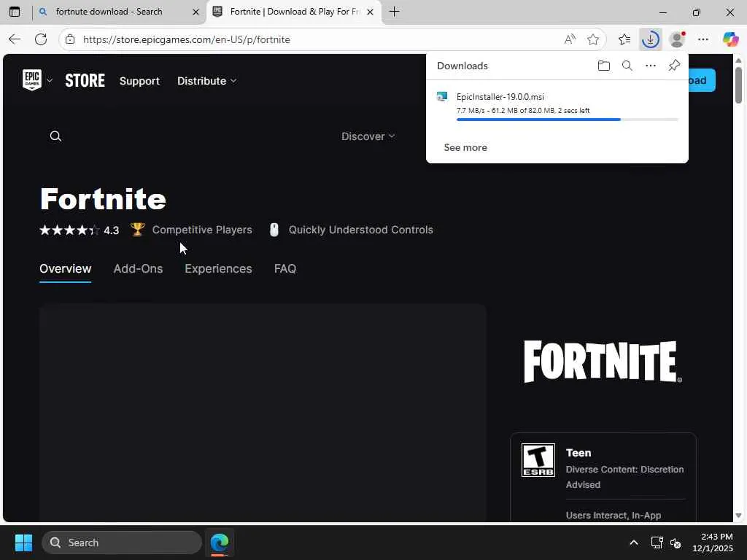View the FAQ tab
Screen dimensions: 747x560
pyautogui.click(x=285, y=269)
